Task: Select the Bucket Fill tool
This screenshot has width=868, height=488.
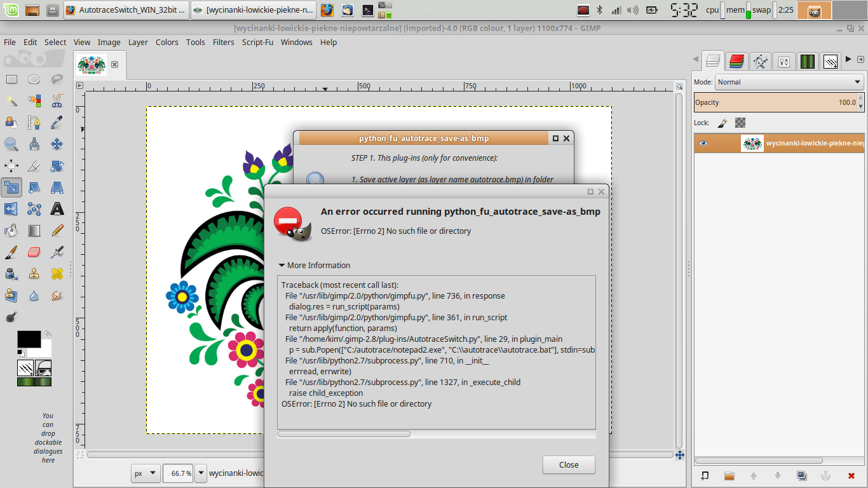Action: (x=11, y=231)
